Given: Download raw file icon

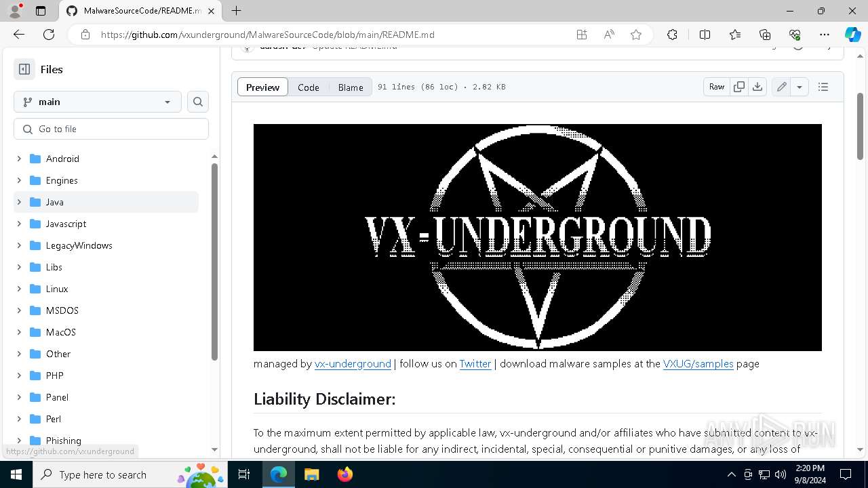Looking at the screenshot, I should (757, 87).
